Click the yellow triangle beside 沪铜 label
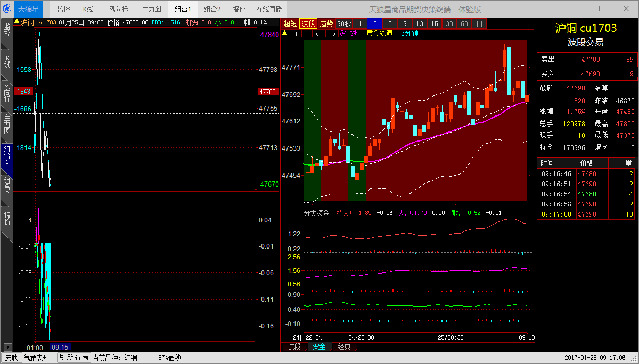Image resolution: width=639 pixels, height=364 pixels. tap(17, 22)
